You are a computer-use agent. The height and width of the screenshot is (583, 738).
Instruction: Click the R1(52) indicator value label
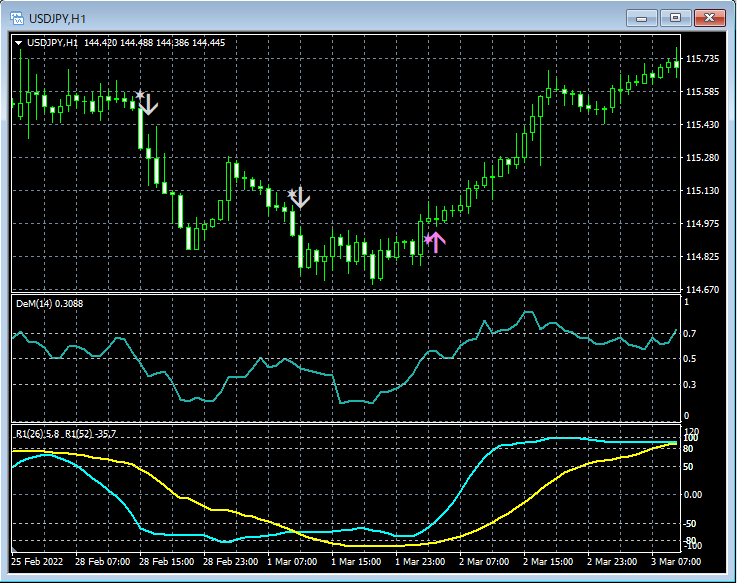click(x=90, y=433)
